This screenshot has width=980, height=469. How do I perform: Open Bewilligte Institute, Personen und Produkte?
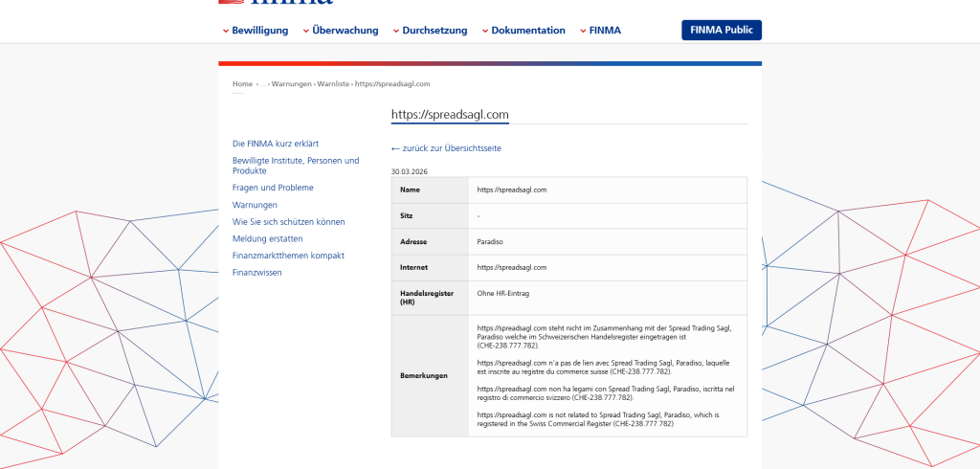click(x=296, y=166)
